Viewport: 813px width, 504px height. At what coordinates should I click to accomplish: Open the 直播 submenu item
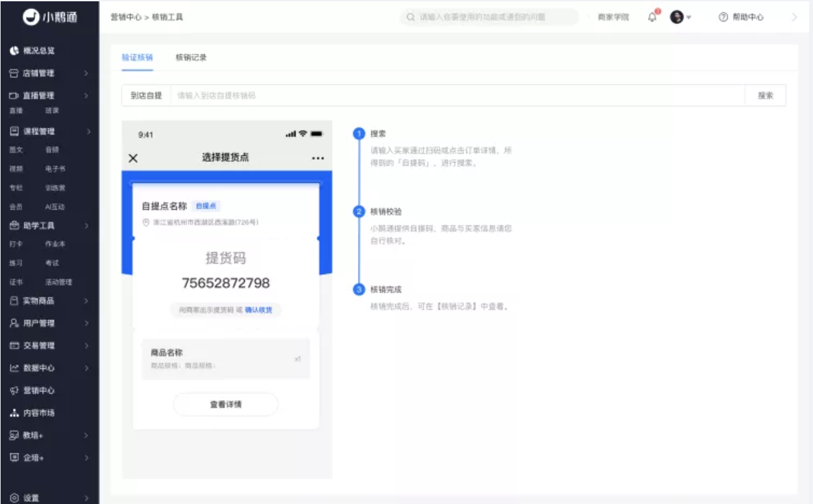[16, 111]
